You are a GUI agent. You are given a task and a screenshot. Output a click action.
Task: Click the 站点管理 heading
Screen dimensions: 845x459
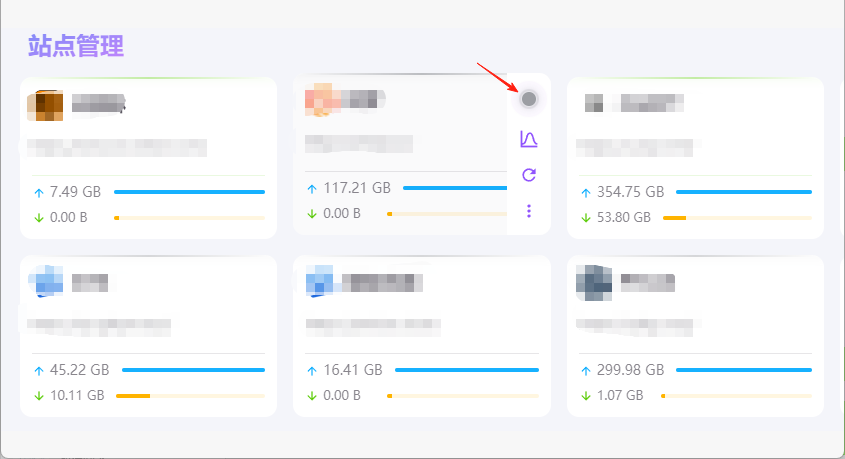[x=76, y=46]
